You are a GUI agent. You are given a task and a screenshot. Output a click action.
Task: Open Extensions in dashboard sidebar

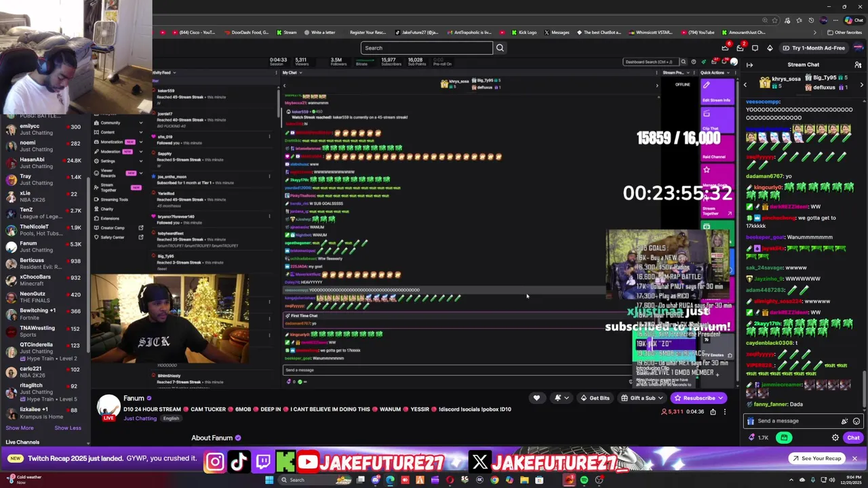coord(110,218)
